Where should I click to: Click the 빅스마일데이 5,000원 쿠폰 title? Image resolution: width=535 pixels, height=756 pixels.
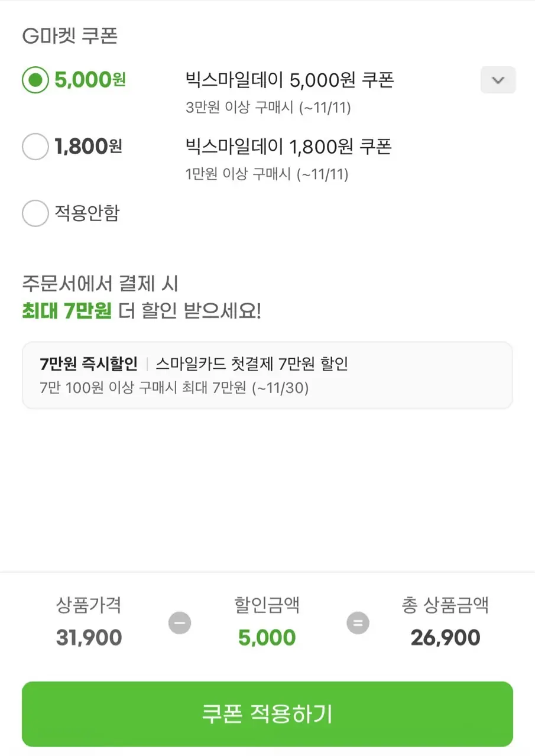pyautogui.click(x=290, y=80)
